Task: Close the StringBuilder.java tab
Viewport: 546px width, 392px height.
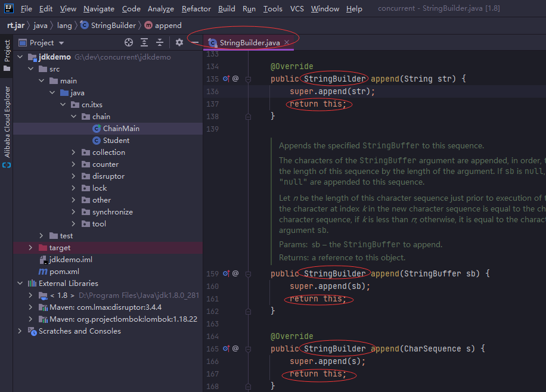Action: point(287,42)
